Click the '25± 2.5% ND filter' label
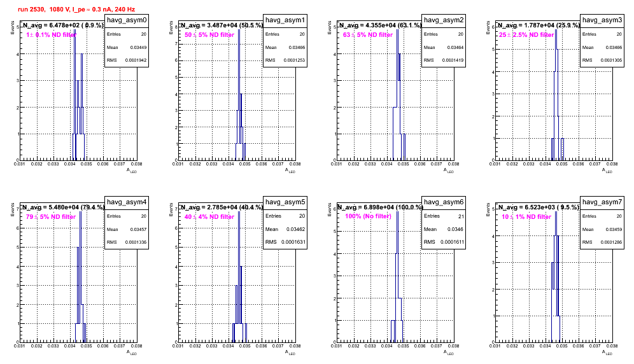The image size is (634, 364). pos(526,35)
